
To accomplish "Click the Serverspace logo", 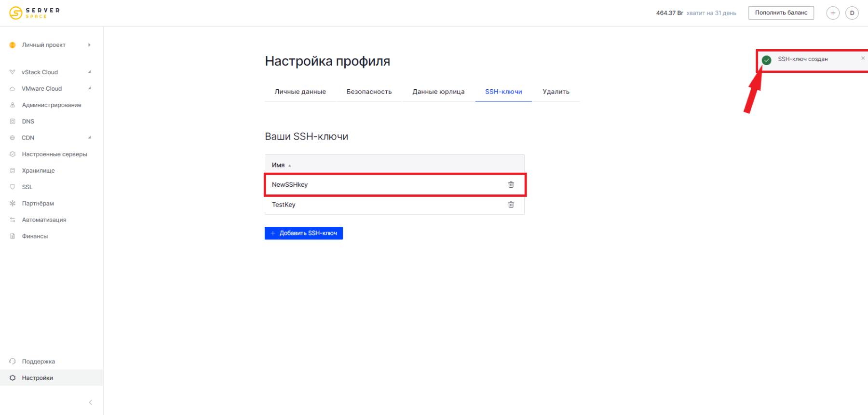I will [x=34, y=13].
